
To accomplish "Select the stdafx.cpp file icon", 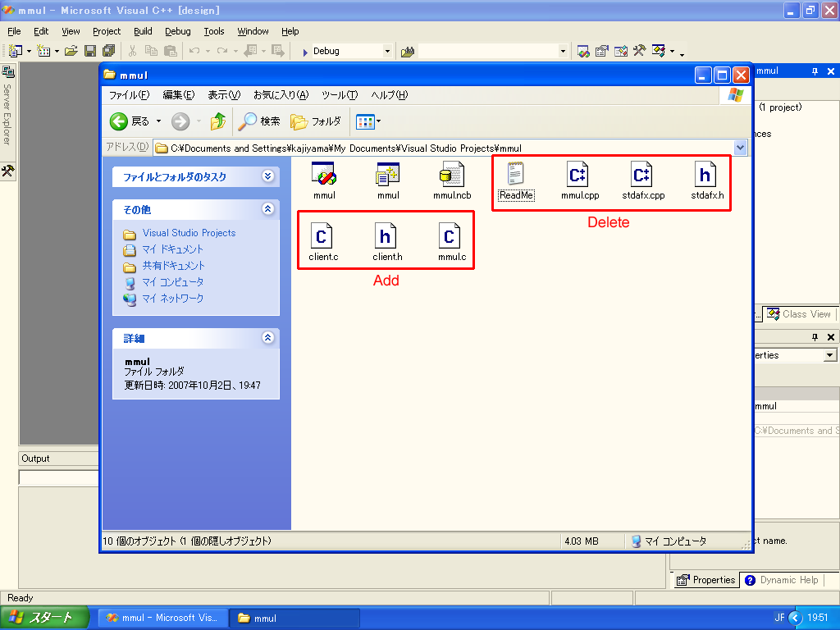I will point(643,181).
